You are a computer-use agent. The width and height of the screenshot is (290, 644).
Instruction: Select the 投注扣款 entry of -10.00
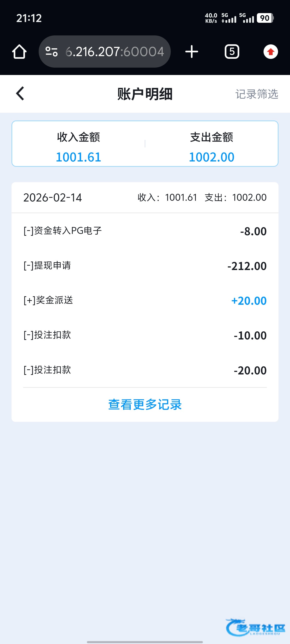(145, 335)
